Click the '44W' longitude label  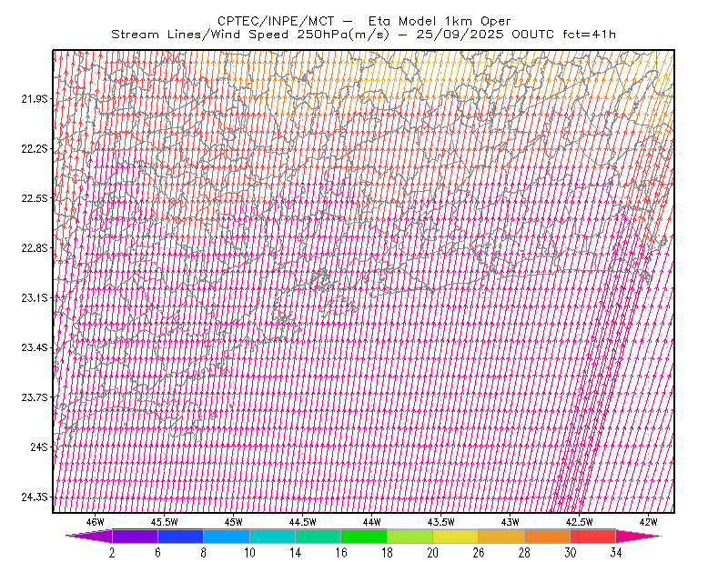[x=372, y=522]
